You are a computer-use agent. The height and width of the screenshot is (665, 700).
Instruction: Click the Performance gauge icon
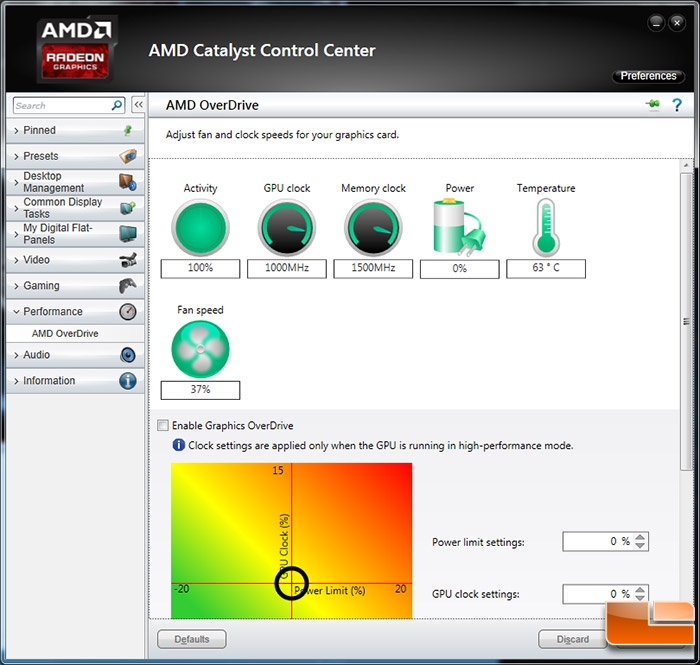click(x=128, y=312)
